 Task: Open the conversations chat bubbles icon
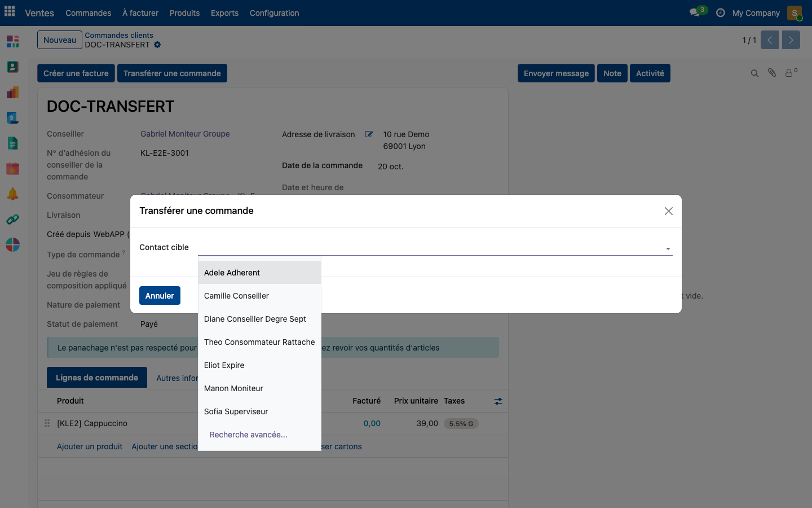coord(695,12)
